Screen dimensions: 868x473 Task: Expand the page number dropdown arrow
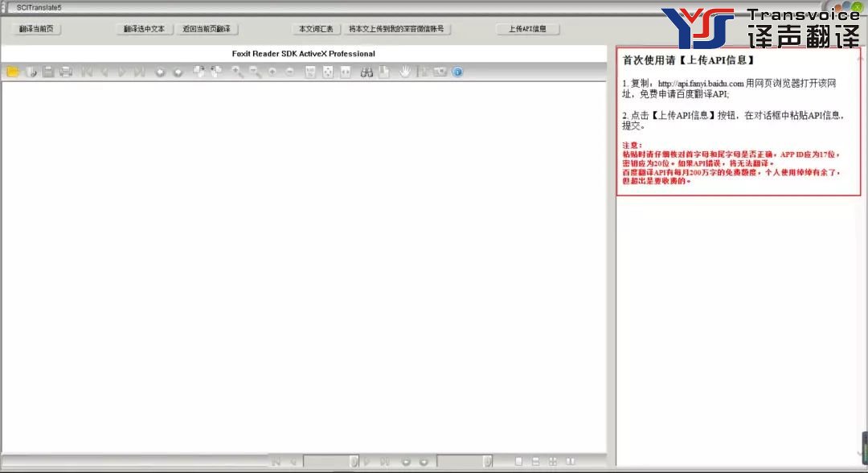[x=354, y=462]
